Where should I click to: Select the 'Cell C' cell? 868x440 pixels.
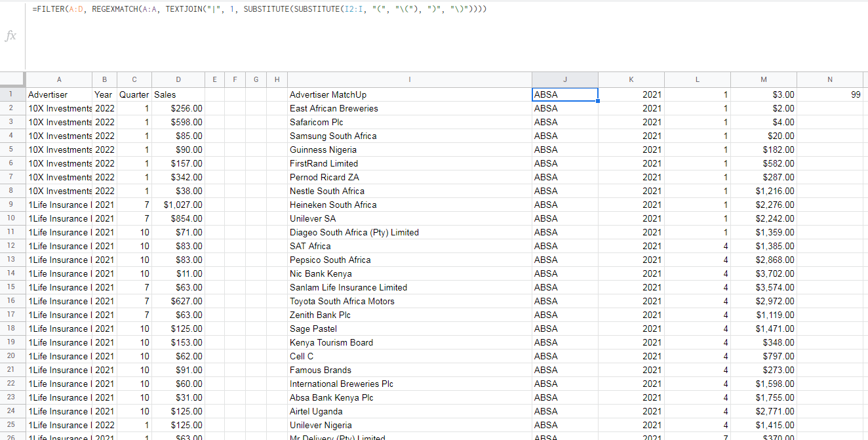(410, 356)
